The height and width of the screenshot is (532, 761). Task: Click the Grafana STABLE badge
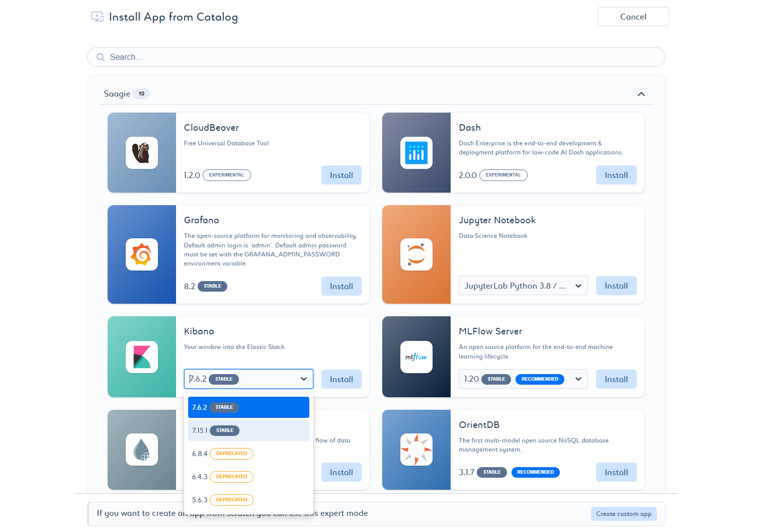coord(213,286)
